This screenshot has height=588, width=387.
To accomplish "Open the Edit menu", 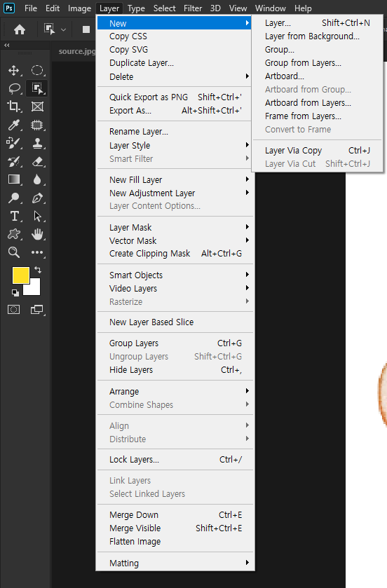I will tap(53, 8).
